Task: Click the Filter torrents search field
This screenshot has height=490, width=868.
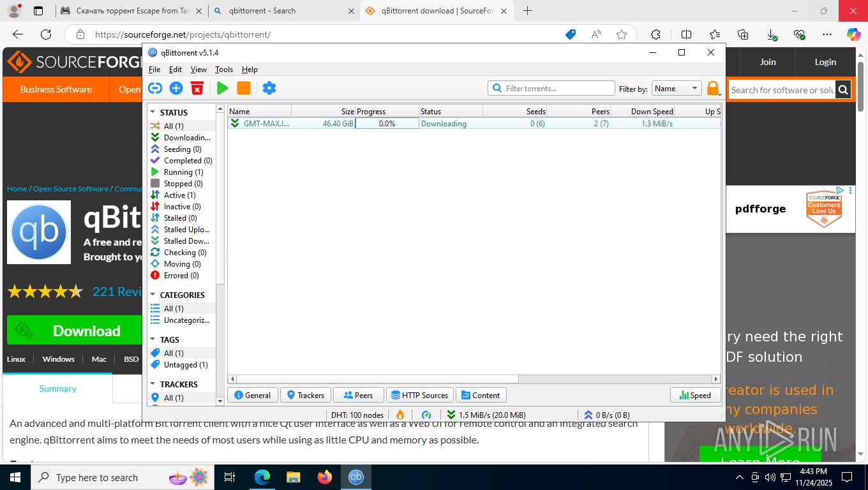Action: [551, 88]
